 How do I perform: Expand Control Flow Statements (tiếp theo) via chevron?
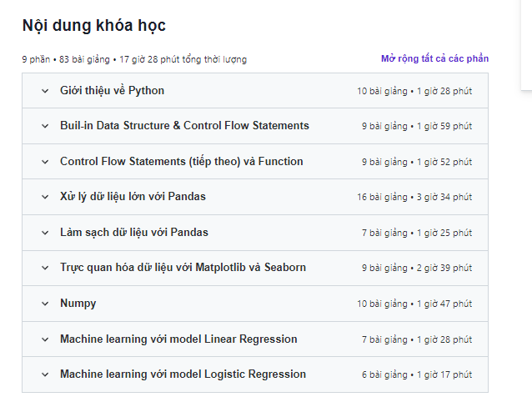click(45, 162)
